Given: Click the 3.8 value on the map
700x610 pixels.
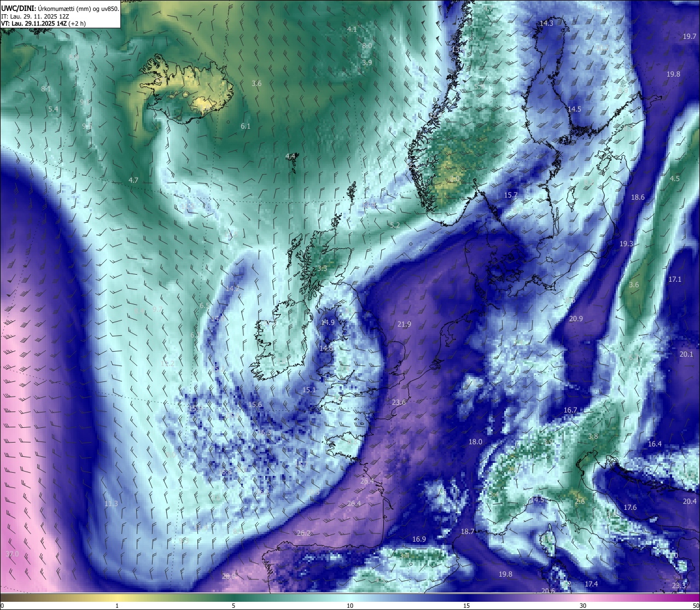Looking at the screenshot, I should [593, 437].
